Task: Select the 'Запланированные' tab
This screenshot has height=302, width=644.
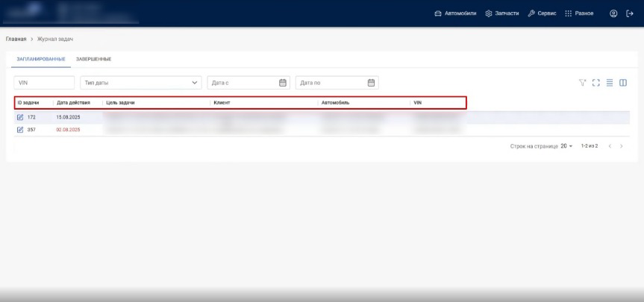Action: pyautogui.click(x=41, y=59)
